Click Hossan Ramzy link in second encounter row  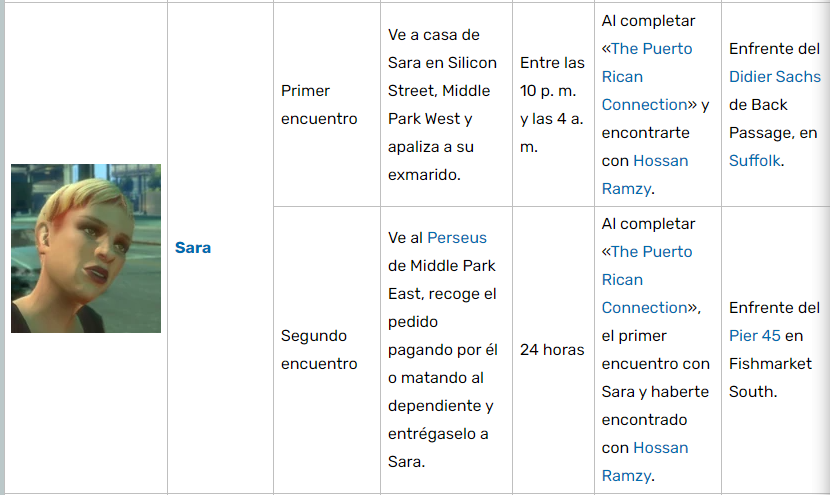660,448
